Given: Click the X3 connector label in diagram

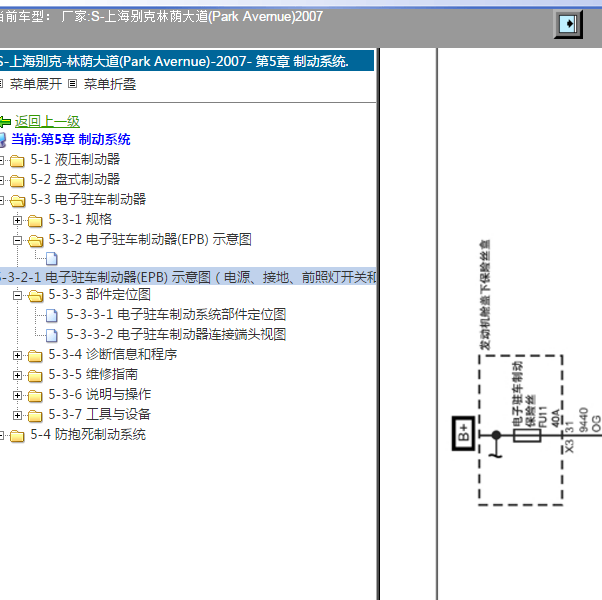Looking at the screenshot, I should tap(569, 446).
